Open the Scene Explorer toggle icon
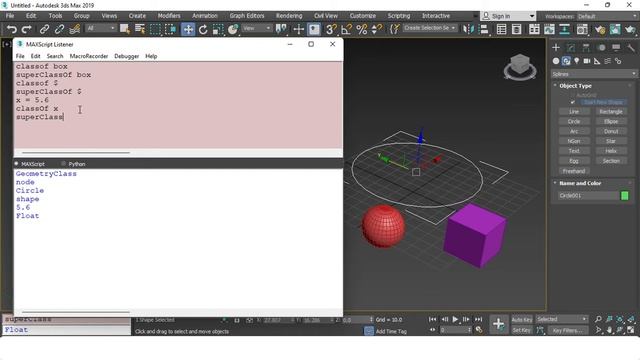The width and height of the screenshot is (640, 360). point(501,29)
